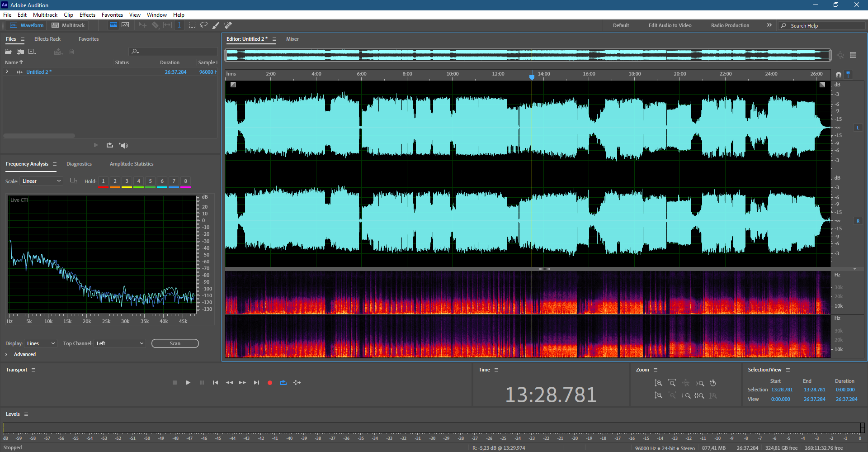Click the Skip Selection transport icon
Image resolution: width=868 pixels, height=452 pixels.
(x=297, y=383)
